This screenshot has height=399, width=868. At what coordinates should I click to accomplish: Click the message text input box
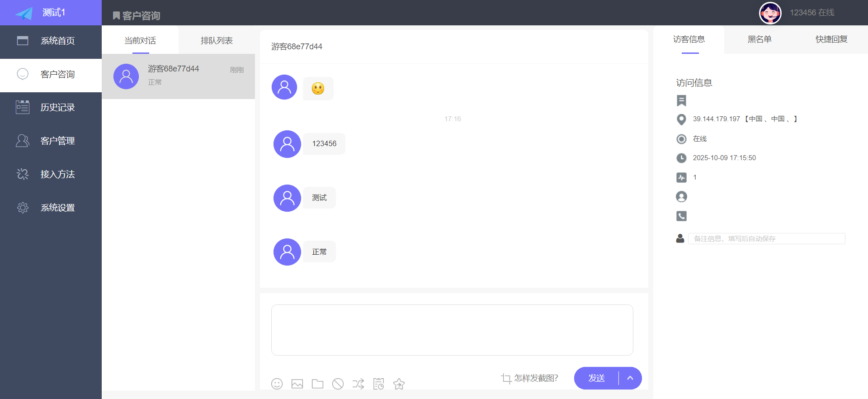452,330
